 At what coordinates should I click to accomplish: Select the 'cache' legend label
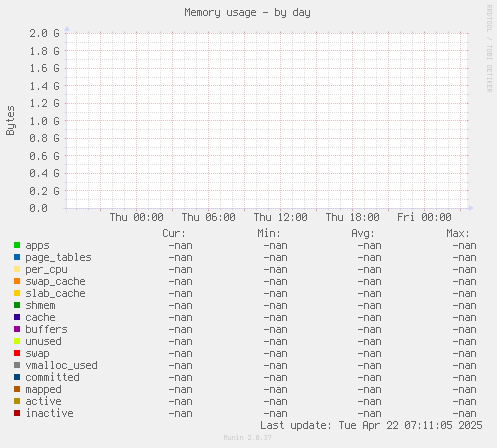tap(40, 318)
